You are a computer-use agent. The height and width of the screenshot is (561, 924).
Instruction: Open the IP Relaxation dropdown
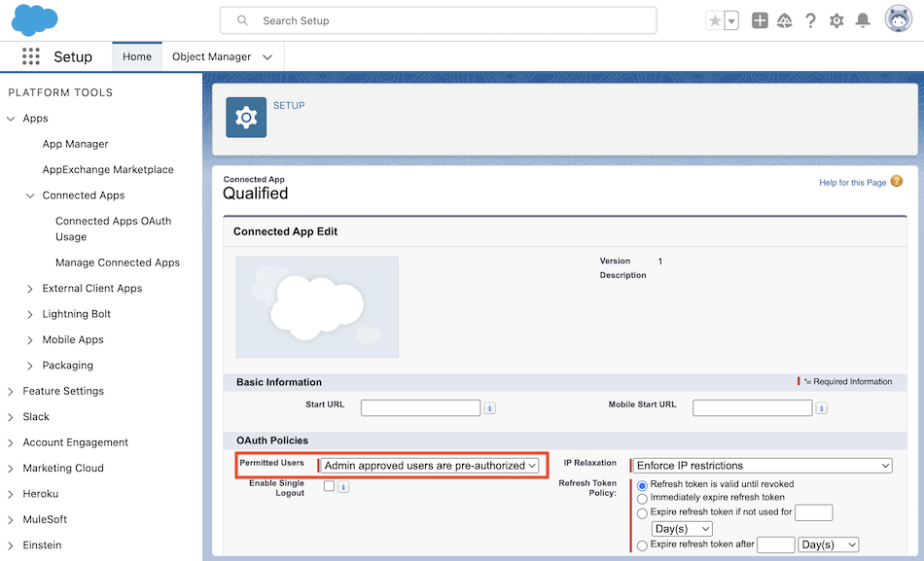click(x=763, y=466)
